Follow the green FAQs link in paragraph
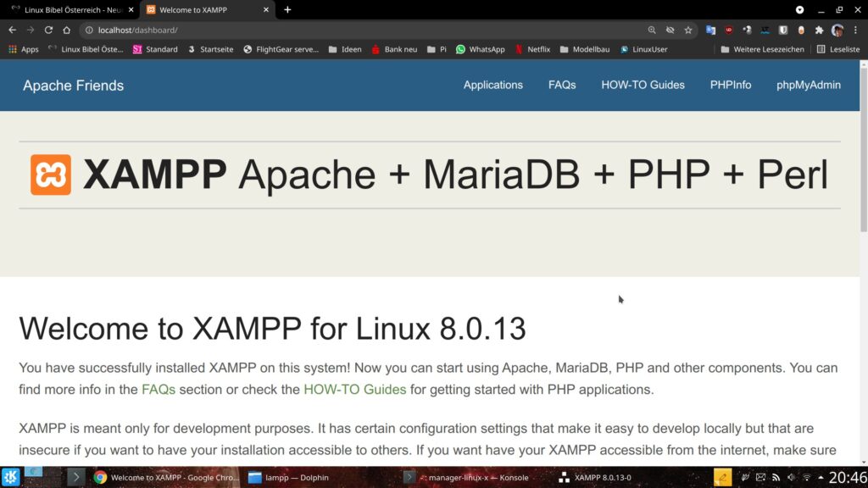Screen dimensions: 868x488 [159, 389]
